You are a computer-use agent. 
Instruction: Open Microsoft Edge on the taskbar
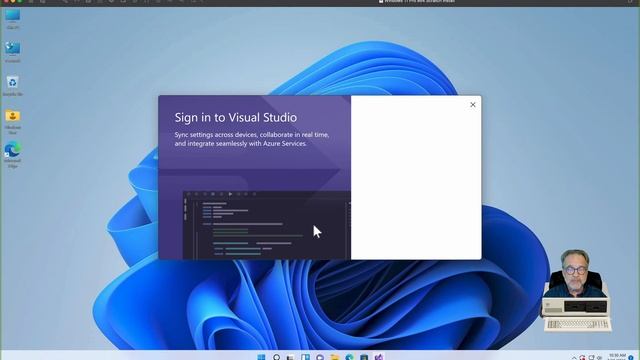pos(349,357)
